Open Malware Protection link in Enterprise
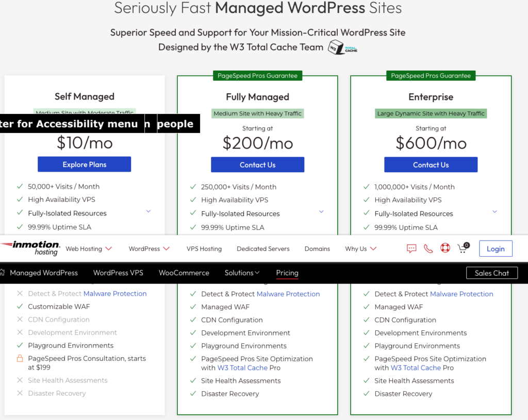The width and height of the screenshot is (528, 420). 461,294
